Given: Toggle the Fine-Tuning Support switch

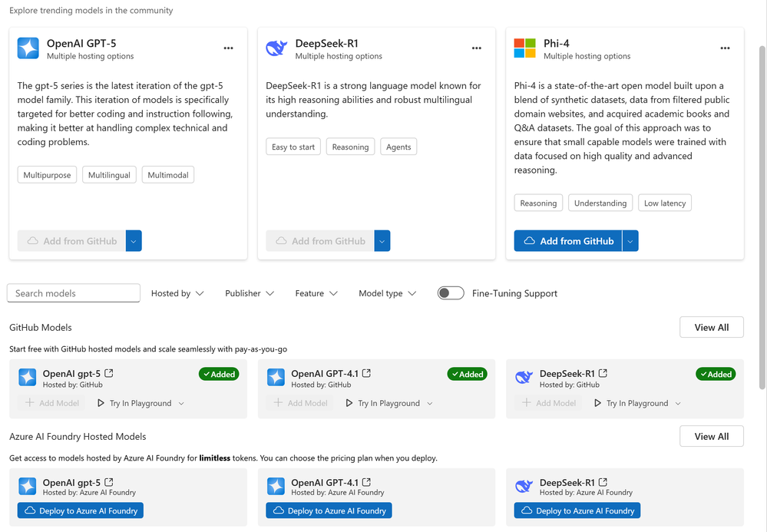Looking at the screenshot, I should [451, 293].
